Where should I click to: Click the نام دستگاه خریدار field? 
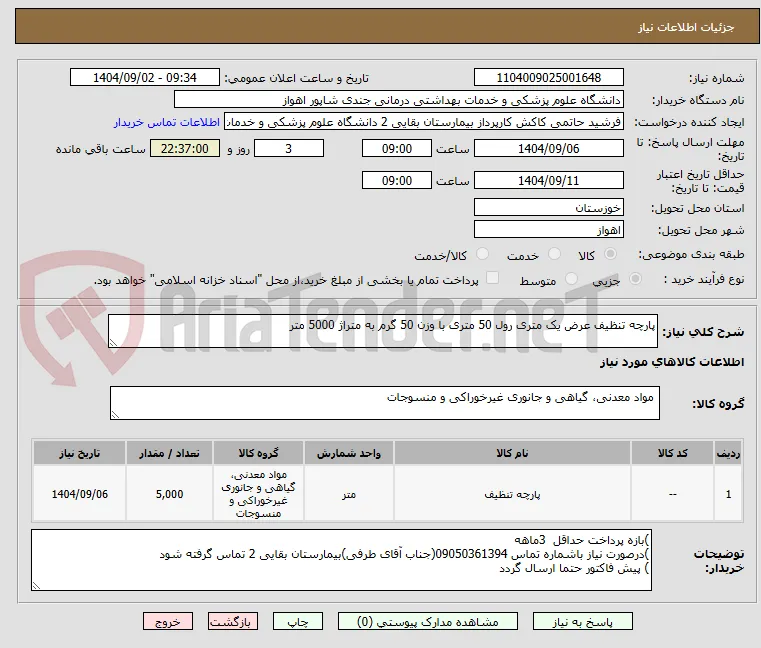398,100
